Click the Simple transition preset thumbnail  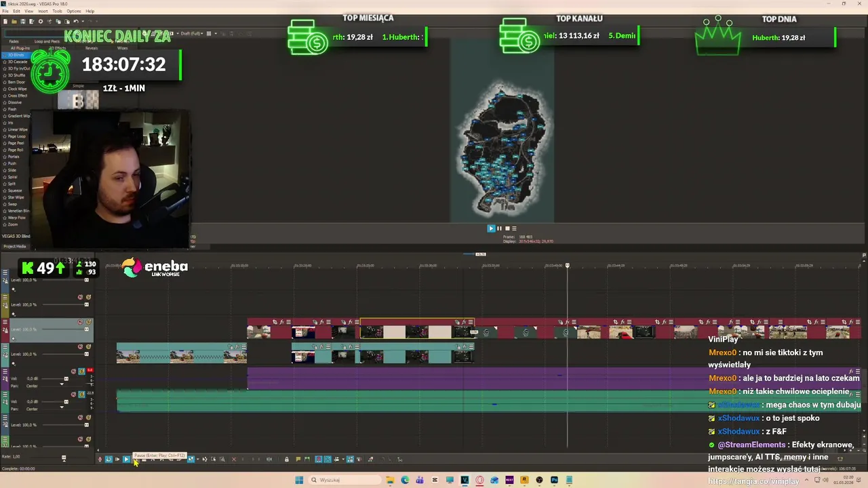click(x=78, y=100)
